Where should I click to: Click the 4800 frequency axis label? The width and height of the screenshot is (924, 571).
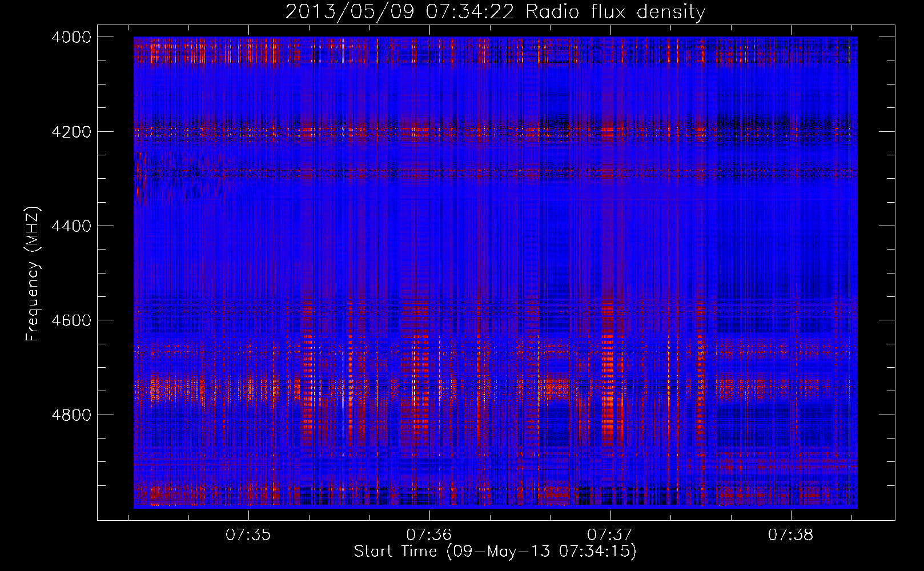tap(71, 415)
